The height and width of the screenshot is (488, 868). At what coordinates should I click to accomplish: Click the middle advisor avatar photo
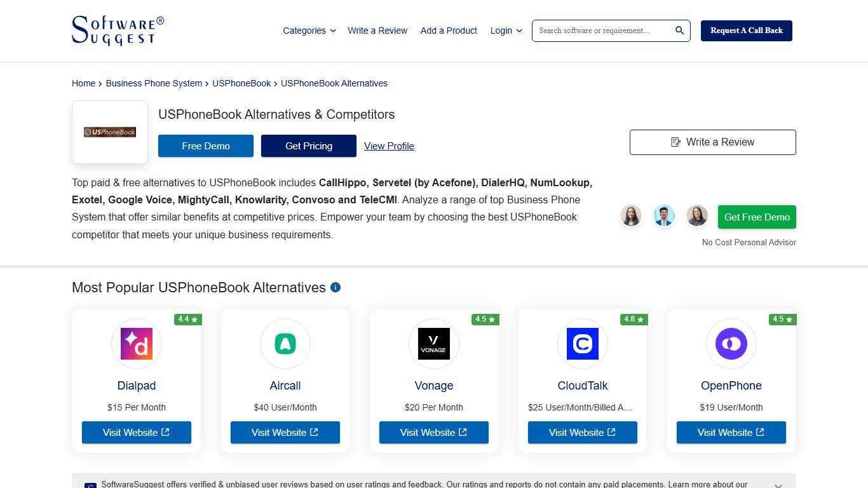(x=663, y=216)
